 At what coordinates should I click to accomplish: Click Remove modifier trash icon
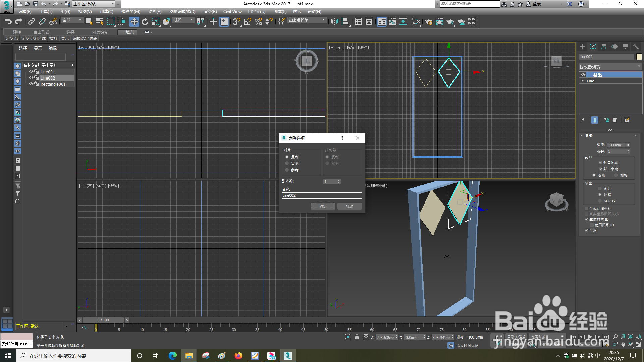(615, 120)
